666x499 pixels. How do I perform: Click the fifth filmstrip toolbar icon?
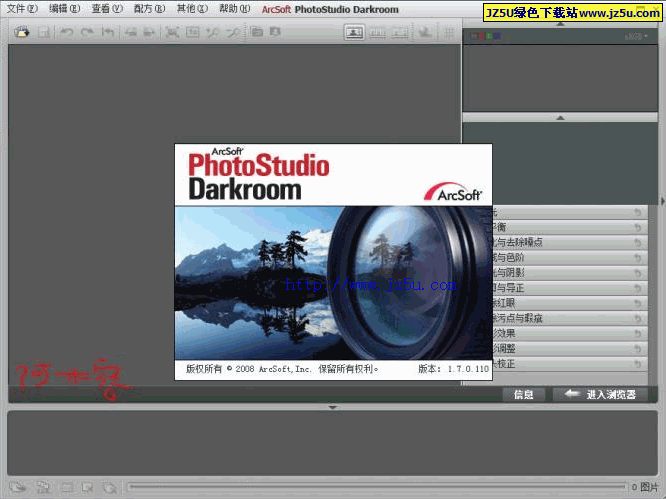(110, 488)
